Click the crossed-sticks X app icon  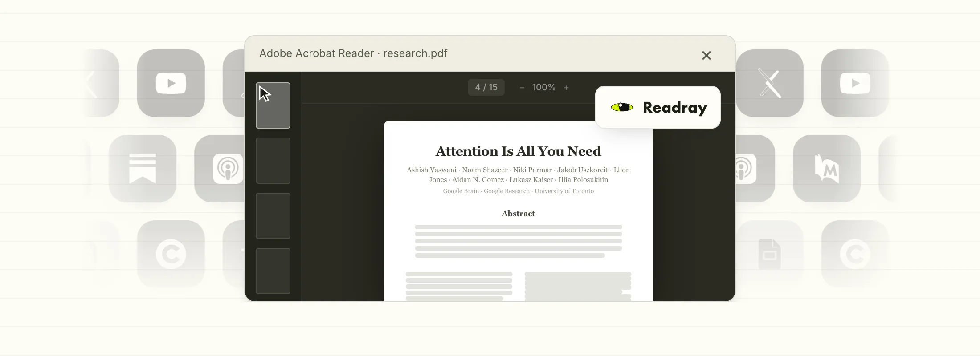770,83
